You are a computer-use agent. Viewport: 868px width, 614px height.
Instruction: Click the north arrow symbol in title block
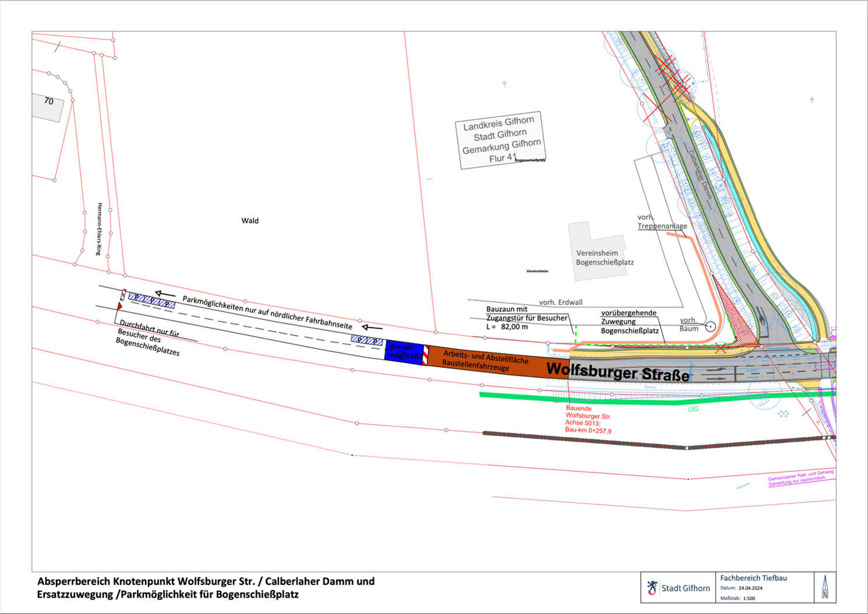pos(825,587)
